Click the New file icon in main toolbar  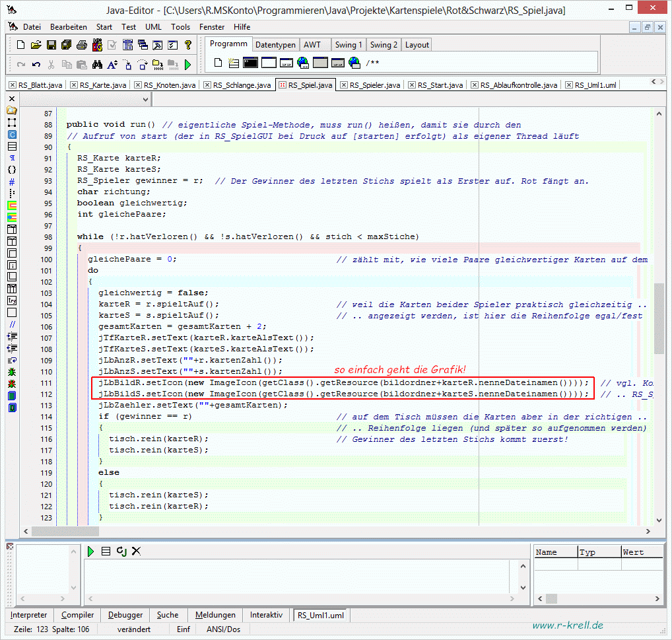(x=20, y=45)
